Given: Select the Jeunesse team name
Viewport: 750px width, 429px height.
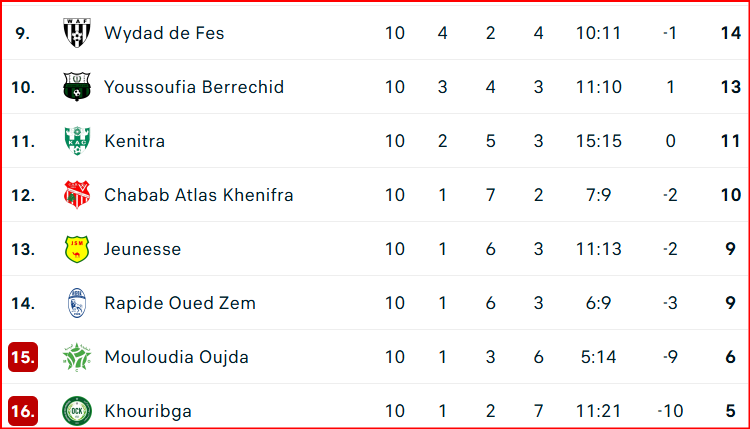Looking at the screenshot, I should 143,249.
